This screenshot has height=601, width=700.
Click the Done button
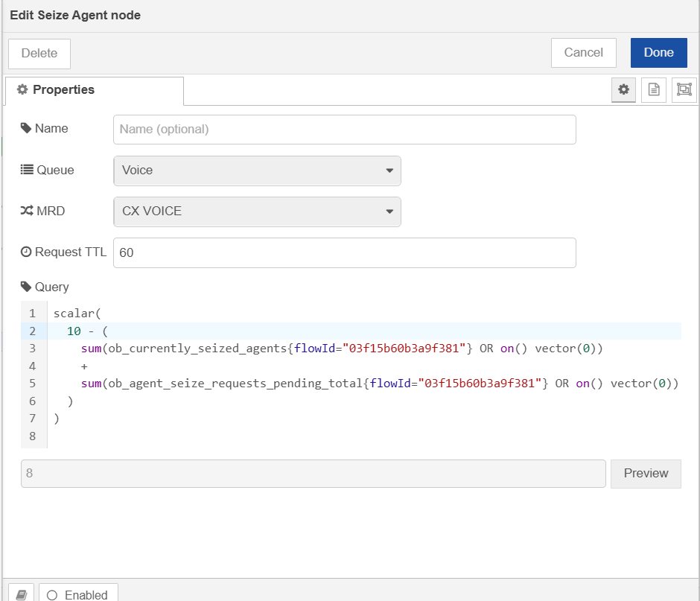click(658, 53)
